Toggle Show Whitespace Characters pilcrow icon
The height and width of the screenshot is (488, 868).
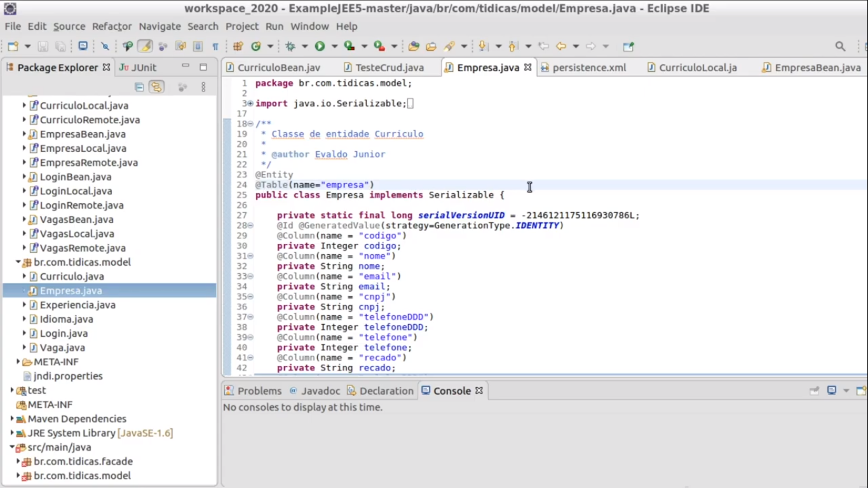215,46
